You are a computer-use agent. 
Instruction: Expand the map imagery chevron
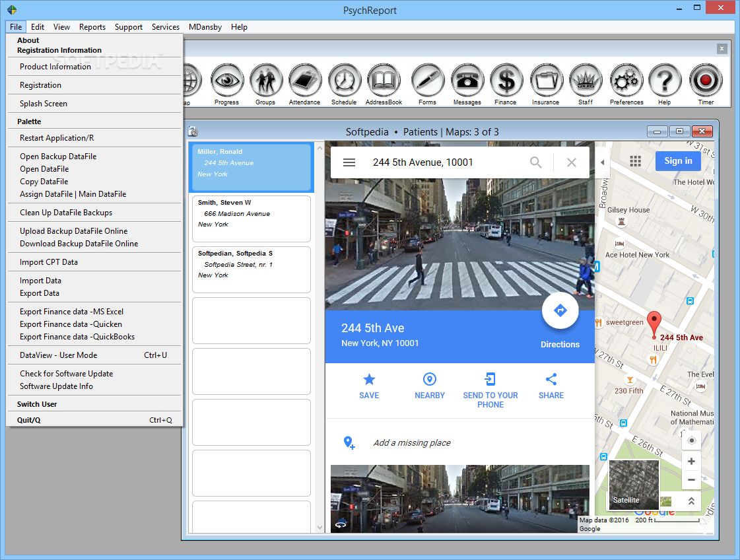point(691,501)
